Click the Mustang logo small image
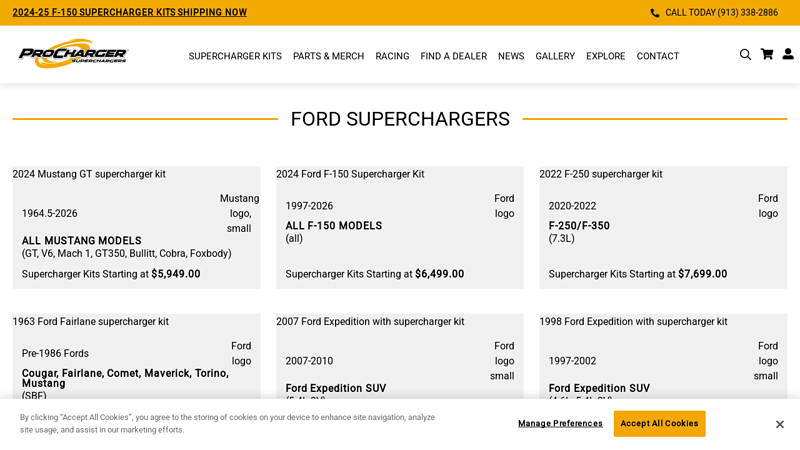Screen dimensions: 800x450 [x=239, y=213]
